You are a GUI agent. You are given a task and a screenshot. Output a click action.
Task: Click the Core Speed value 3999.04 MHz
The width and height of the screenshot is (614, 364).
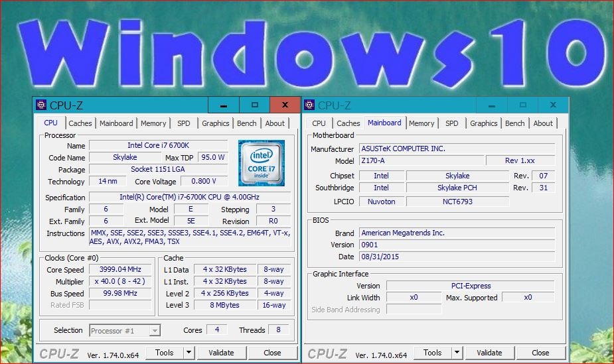point(120,269)
